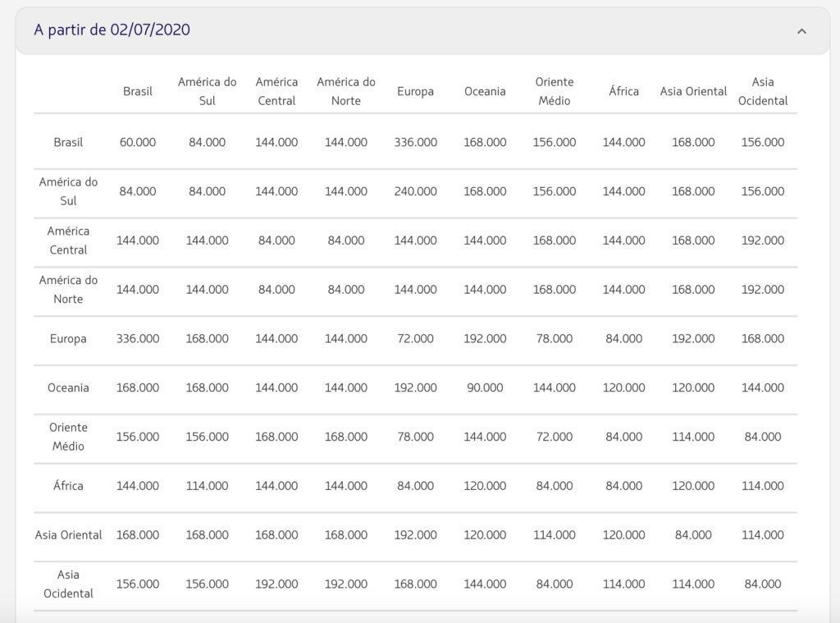Image resolution: width=840 pixels, height=623 pixels.
Task: Click the 'África' row label
Action: pyautogui.click(x=68, y=486)
